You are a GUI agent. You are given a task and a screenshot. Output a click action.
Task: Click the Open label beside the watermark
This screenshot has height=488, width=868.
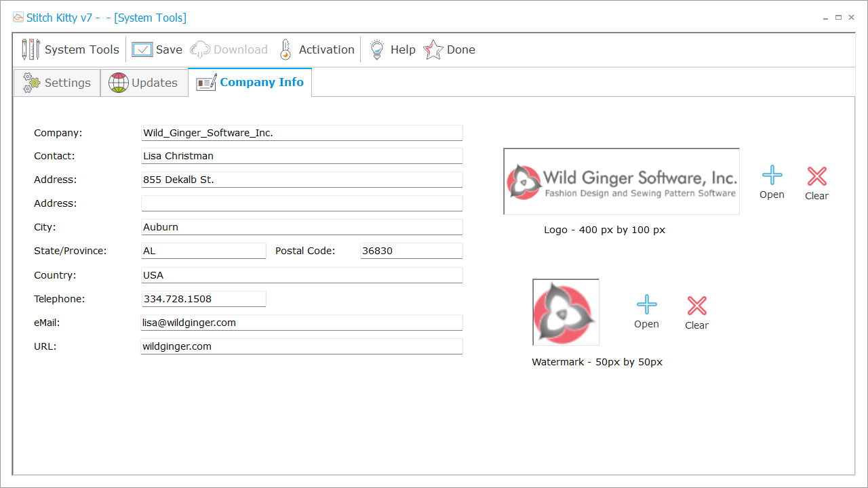click(646, 324)
